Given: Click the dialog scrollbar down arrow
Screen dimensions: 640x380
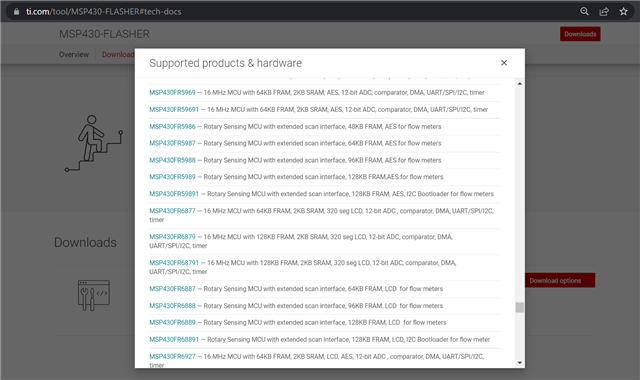Looking at the screenshot, I should [x=520, y=362].
